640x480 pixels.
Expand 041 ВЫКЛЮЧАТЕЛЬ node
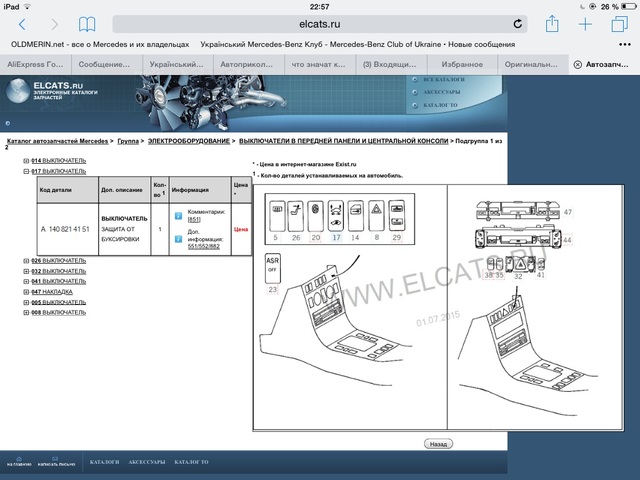click(x=26, y=282)
